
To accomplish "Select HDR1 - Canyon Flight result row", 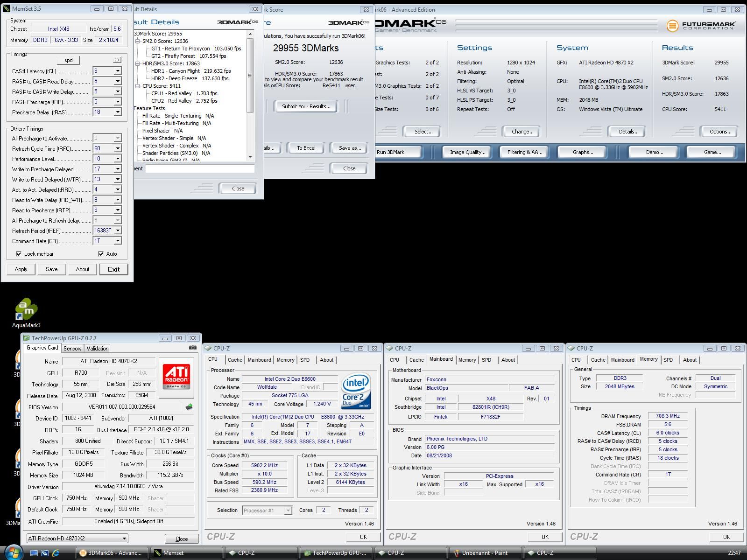I will coord(191,71).
